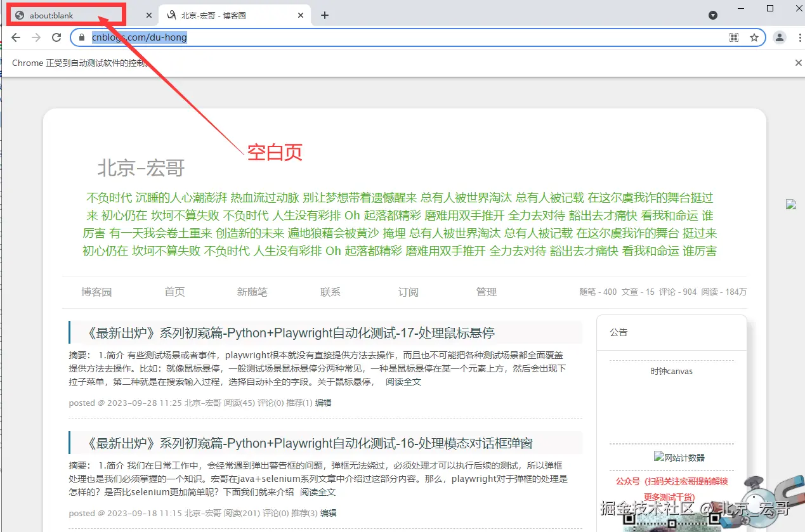This screenshot has height=532, width=805.
Task: Click 阅读全文 under article 16 summary
Action: (318, 492)
